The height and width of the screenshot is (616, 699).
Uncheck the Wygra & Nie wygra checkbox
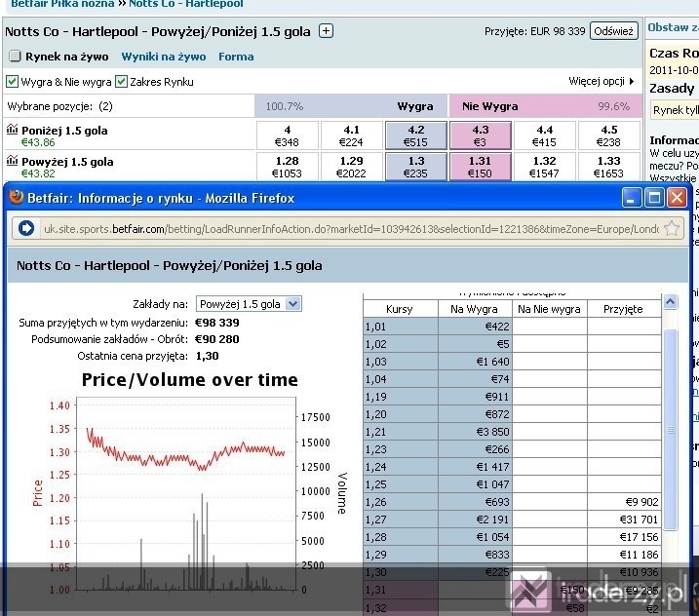tap(12, 82)
